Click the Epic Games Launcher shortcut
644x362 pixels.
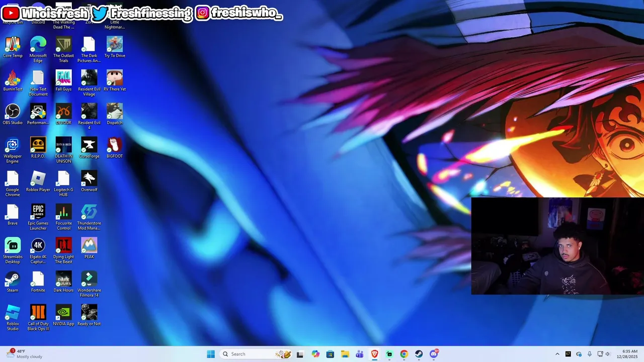pos(38,218)
